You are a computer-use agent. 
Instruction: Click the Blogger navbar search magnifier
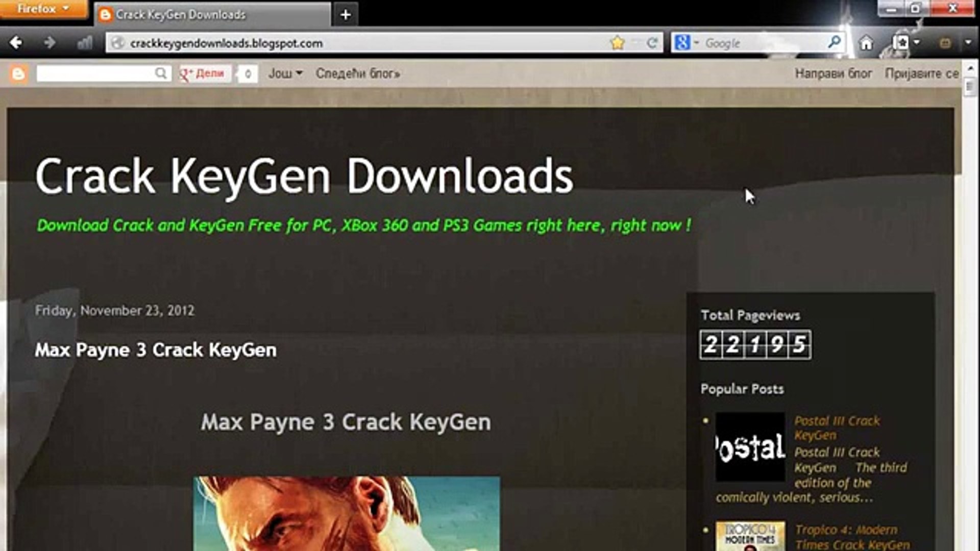click(160, 73)
